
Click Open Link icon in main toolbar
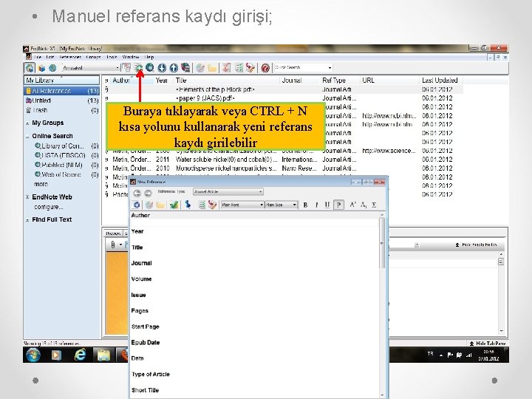coord(200,68)
